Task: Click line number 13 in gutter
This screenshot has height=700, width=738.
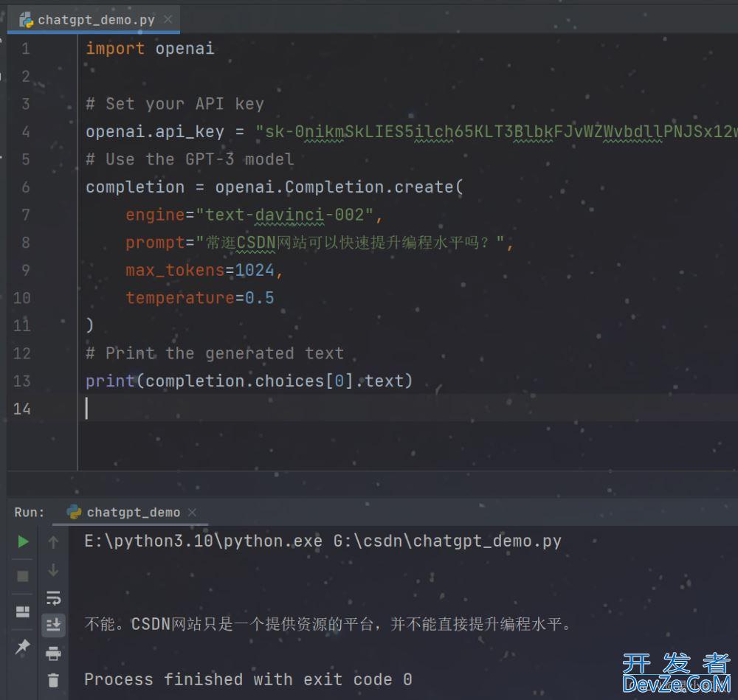Action: (22, 381)
